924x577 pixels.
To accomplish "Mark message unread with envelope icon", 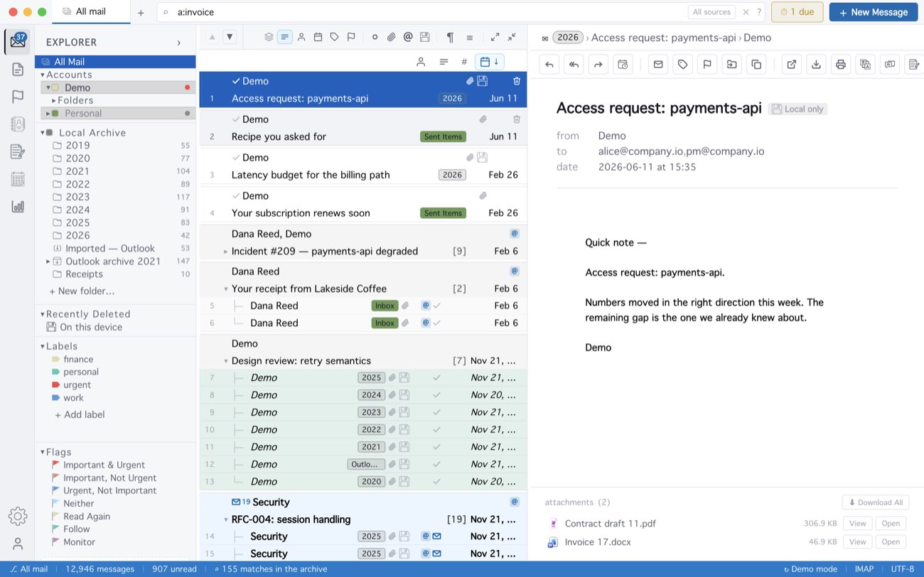I will (658, 65).
